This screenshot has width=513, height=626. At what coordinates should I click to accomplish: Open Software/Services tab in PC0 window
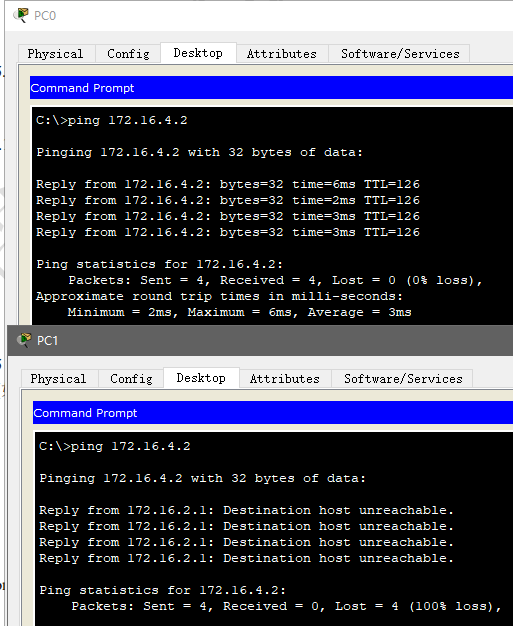400,54
